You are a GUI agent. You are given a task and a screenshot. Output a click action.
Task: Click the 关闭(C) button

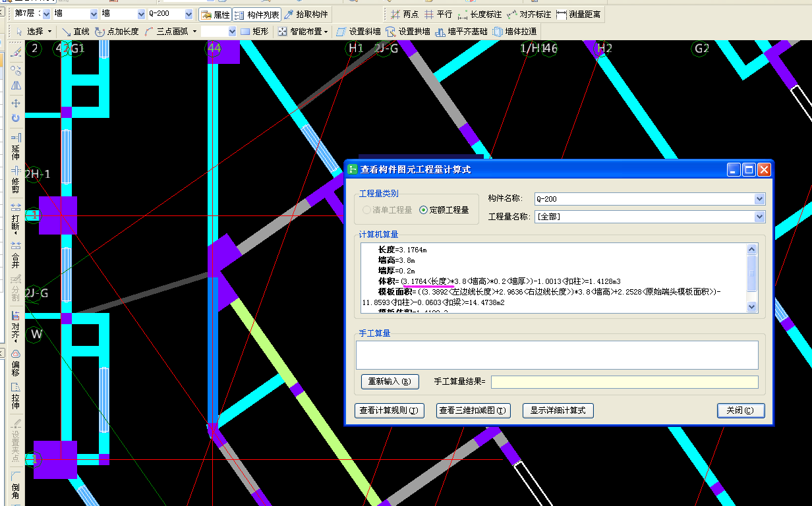[741, 410]
